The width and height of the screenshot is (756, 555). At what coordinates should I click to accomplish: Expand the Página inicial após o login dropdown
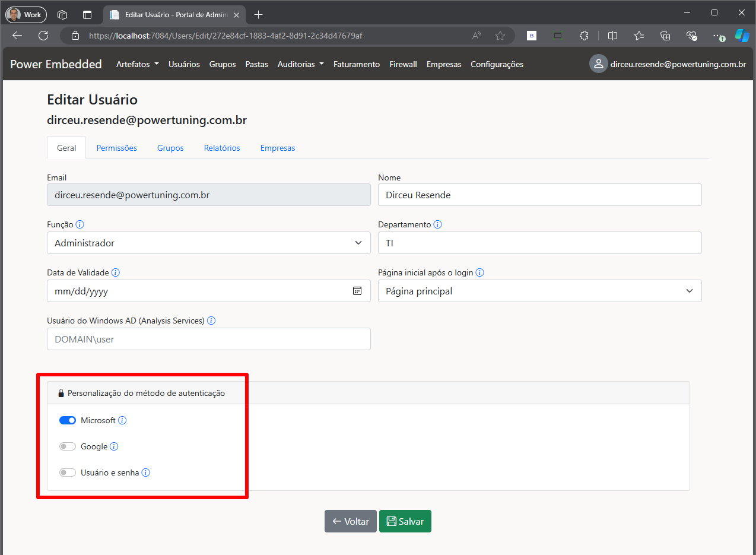(539, 291)
